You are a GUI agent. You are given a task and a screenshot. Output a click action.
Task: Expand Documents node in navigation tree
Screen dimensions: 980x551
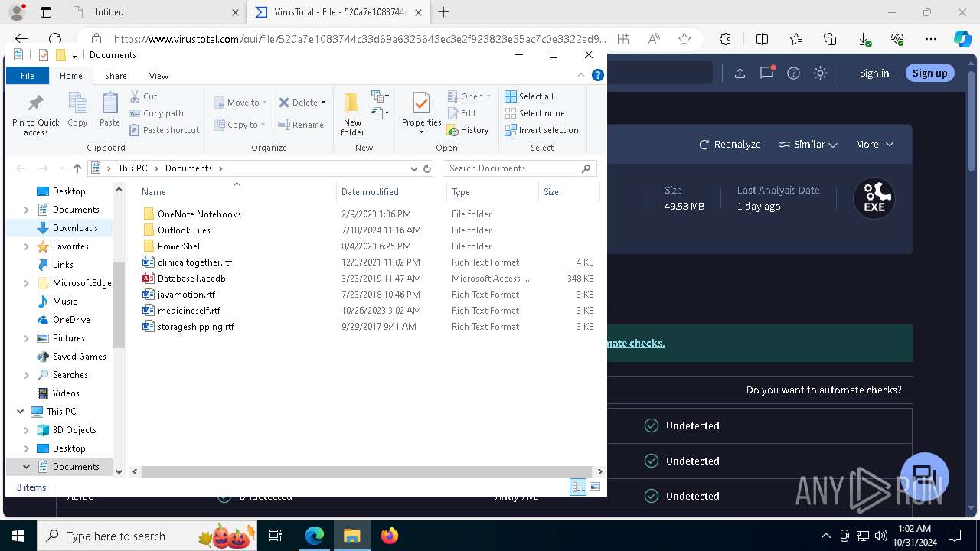coord(27,210)
